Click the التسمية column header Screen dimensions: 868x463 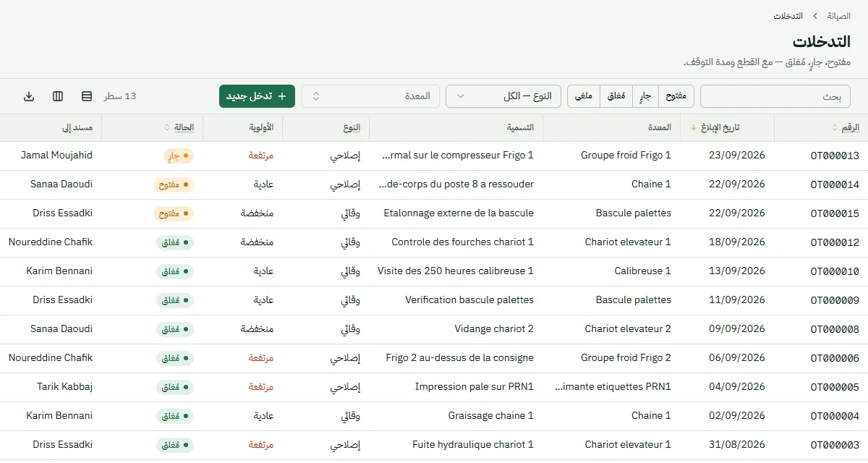(520, 128)
